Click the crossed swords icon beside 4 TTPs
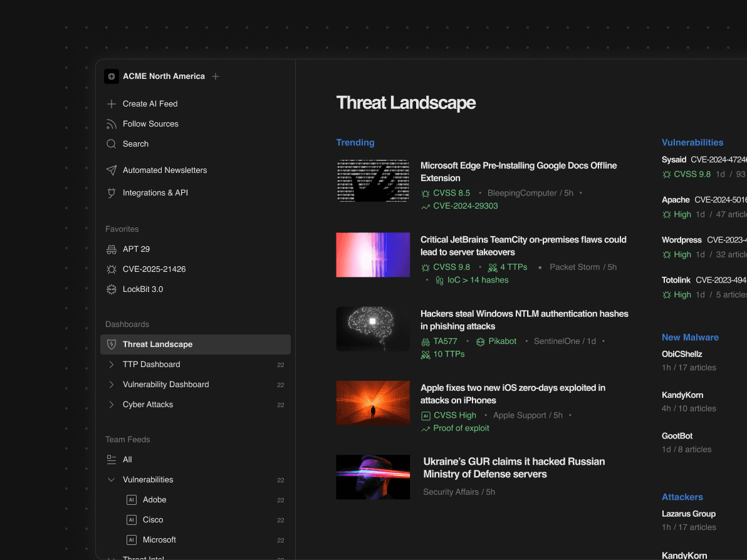Screen dimensions: 747x560 (493, 267)
